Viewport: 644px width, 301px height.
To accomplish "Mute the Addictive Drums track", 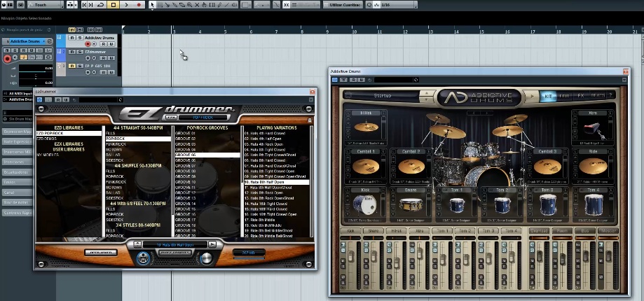I will 72,38.
